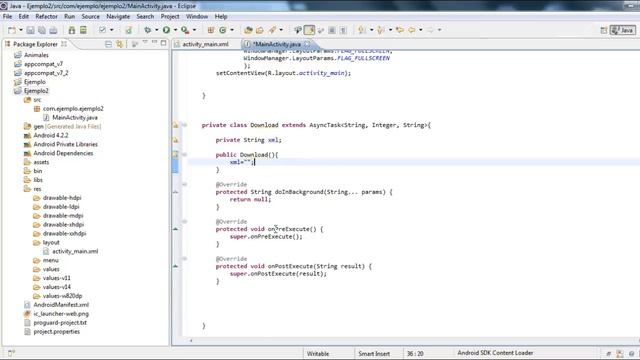Collapse the onPostExecute method code fold
This screenshot has height=360, width=640.
pos(184,259)
